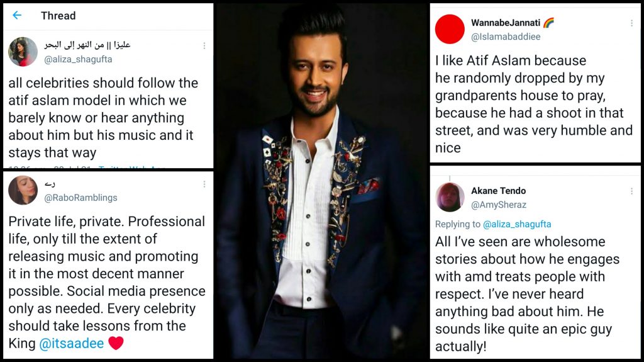Click the Thread header title
The width and height of the screenshot is (644, 362).
click(x=58, y=16)
